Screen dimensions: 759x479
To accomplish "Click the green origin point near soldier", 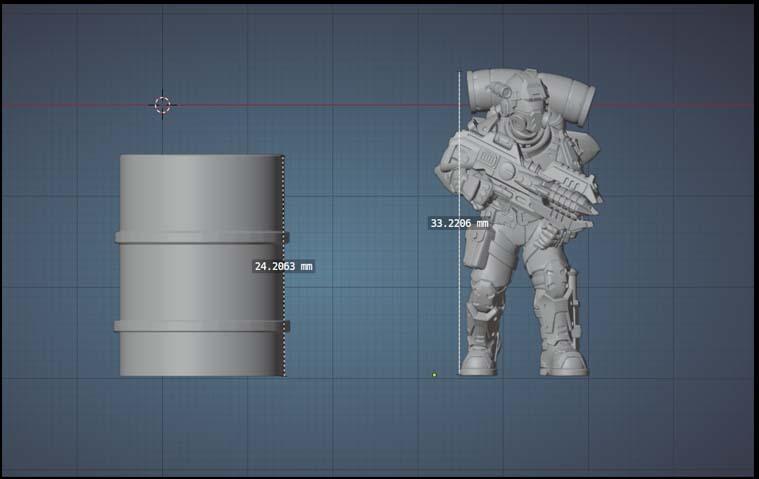I will [x=434, y=374].
